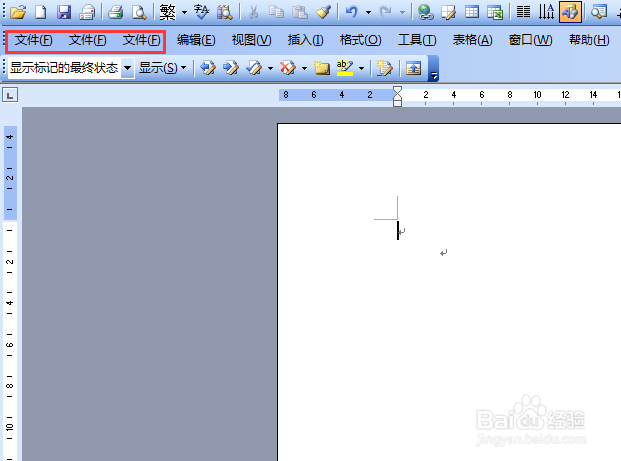This screenshot has width=621, height=461.
Task: Expand the 显示(S) menu button
Action: coord(162,68)
